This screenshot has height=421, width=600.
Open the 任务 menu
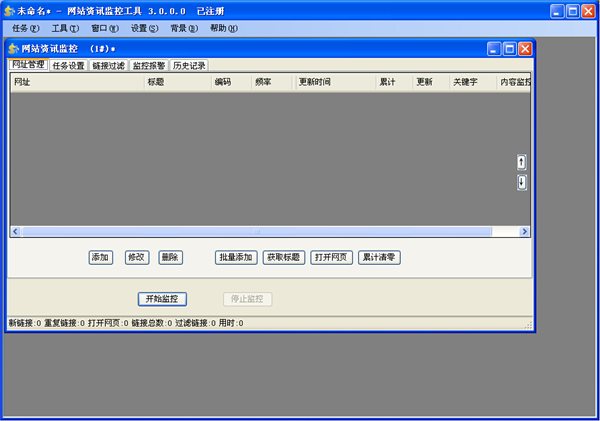click(x=25, y=28)
